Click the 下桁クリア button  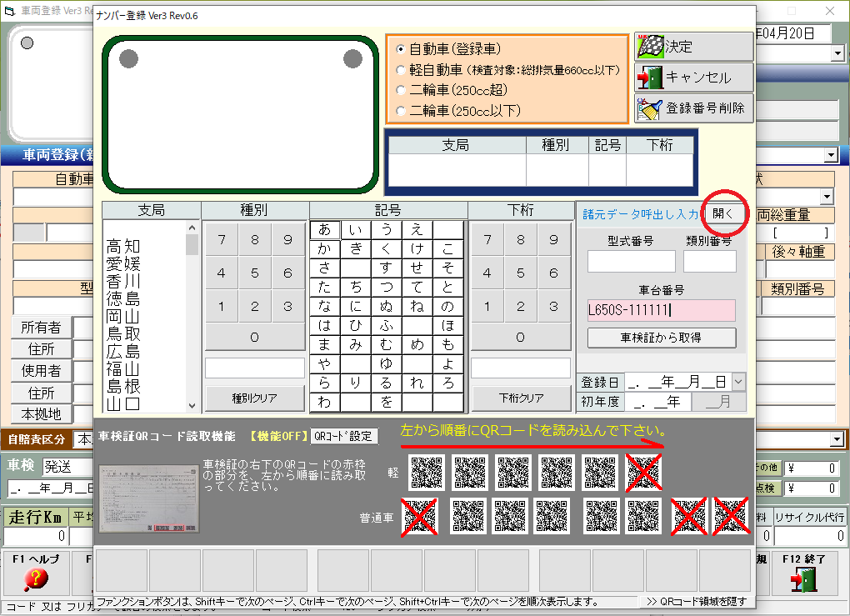click(x=521, y=398)
